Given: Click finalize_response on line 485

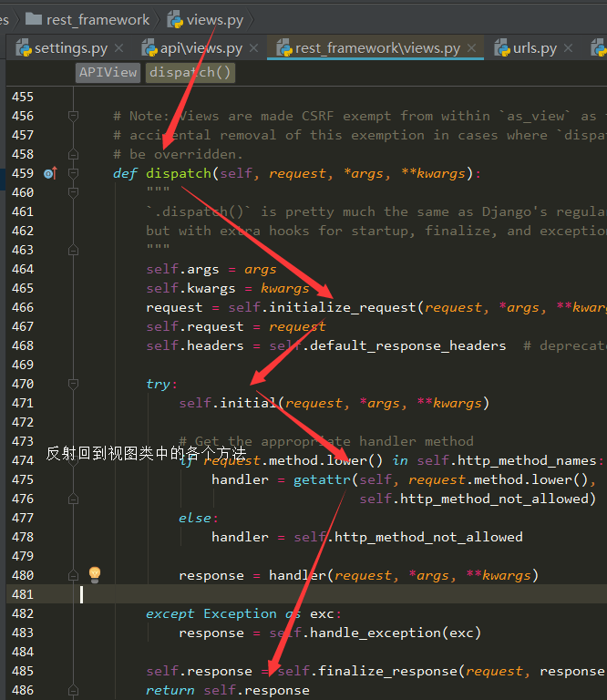Looking at the screenshot, I should click(387, 671).
